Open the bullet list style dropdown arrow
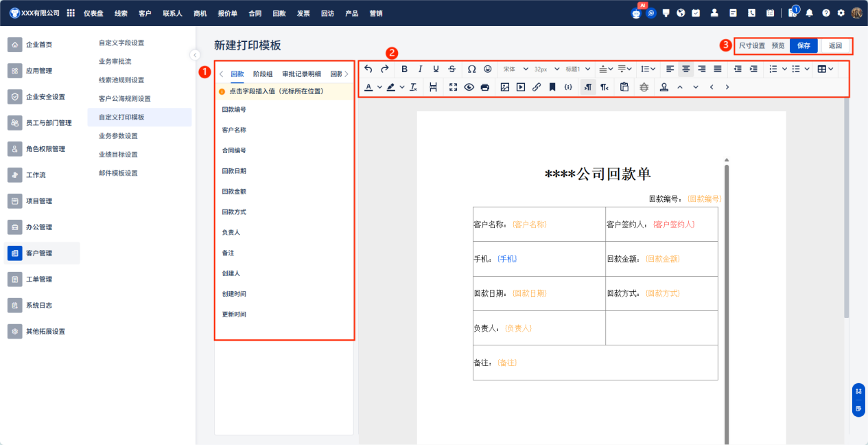Viewport: 868px width, 445px height. [807, 69]
